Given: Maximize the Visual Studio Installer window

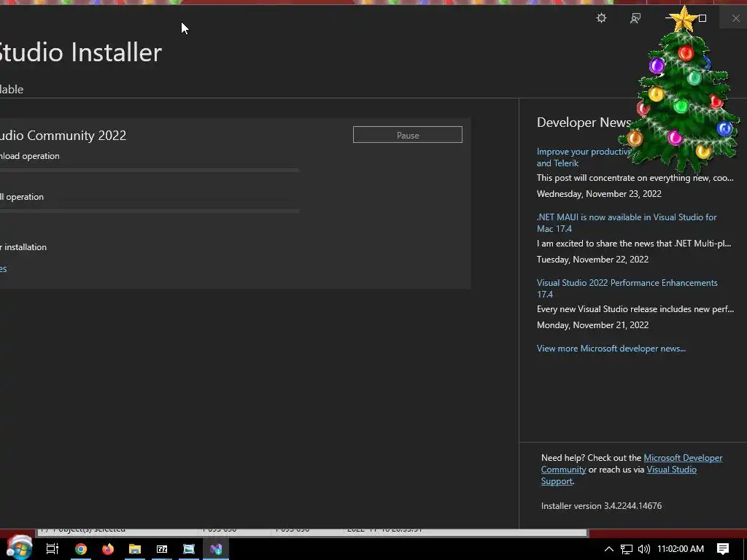Looking at the screenshot, I should coord(703,18).
